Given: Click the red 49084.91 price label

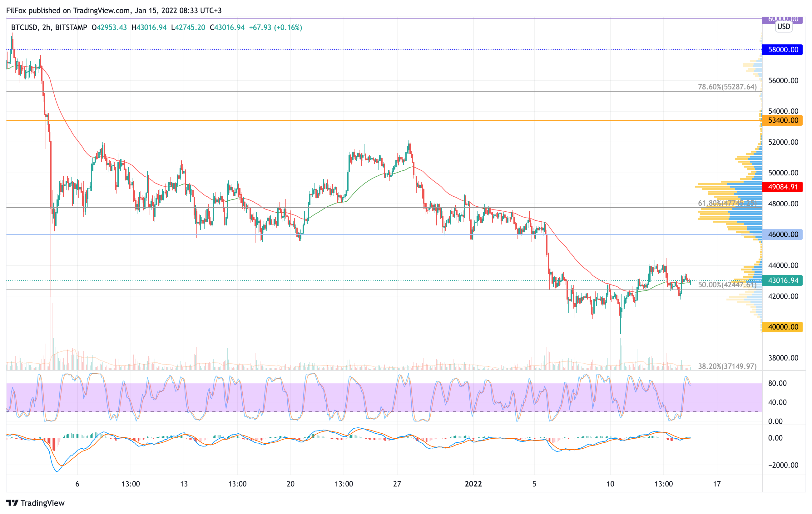Looking at the screenshot, I should coord(783,187).
